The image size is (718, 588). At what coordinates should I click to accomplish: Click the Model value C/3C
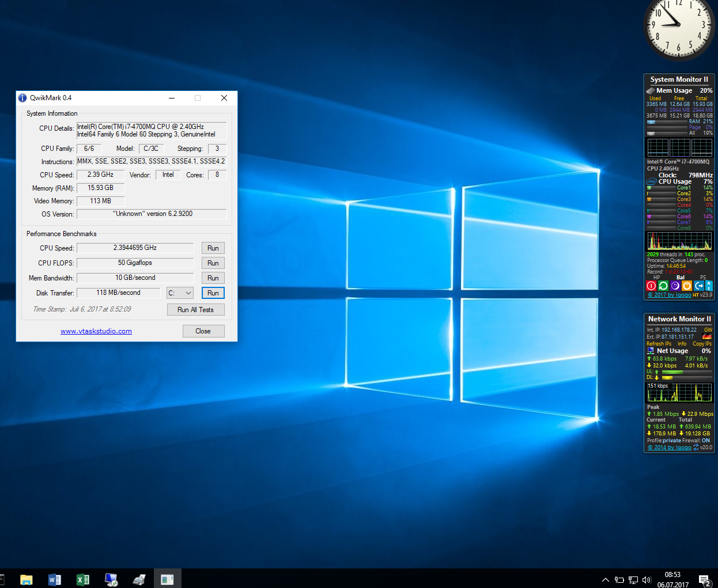tap(151, 149)
